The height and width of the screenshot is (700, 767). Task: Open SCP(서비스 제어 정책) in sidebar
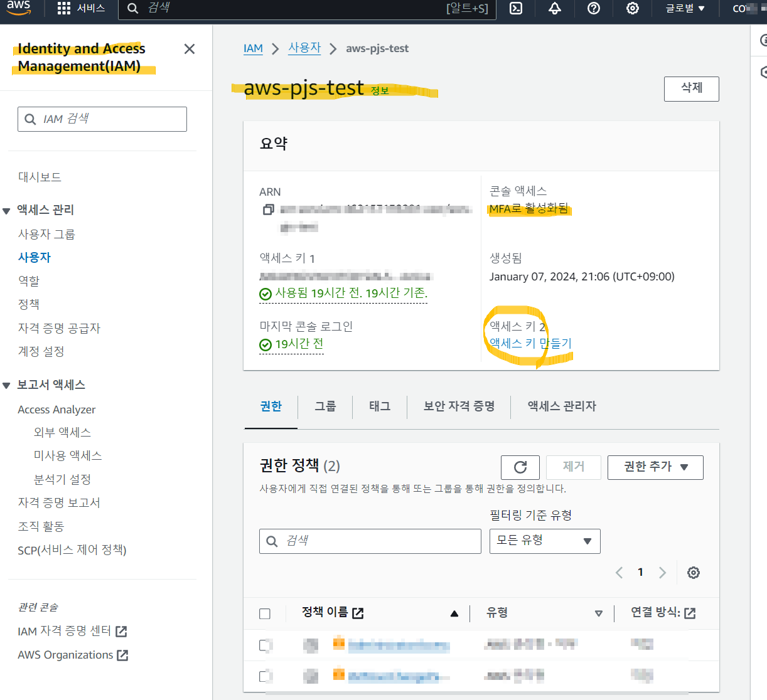point(72,550)
